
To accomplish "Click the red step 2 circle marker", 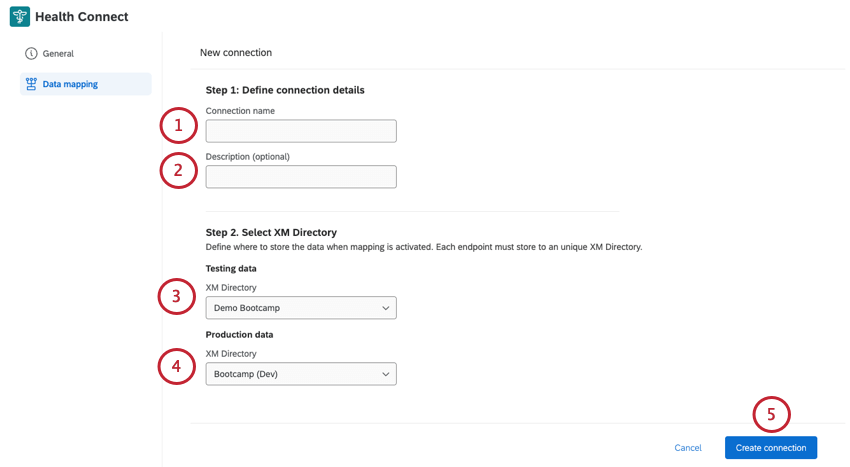I will 178,170.
